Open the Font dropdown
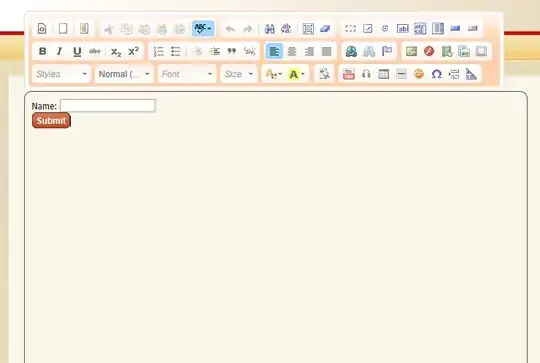Viewport: 540px width, 363px height. pyautogui.click(x=187, y=74)
